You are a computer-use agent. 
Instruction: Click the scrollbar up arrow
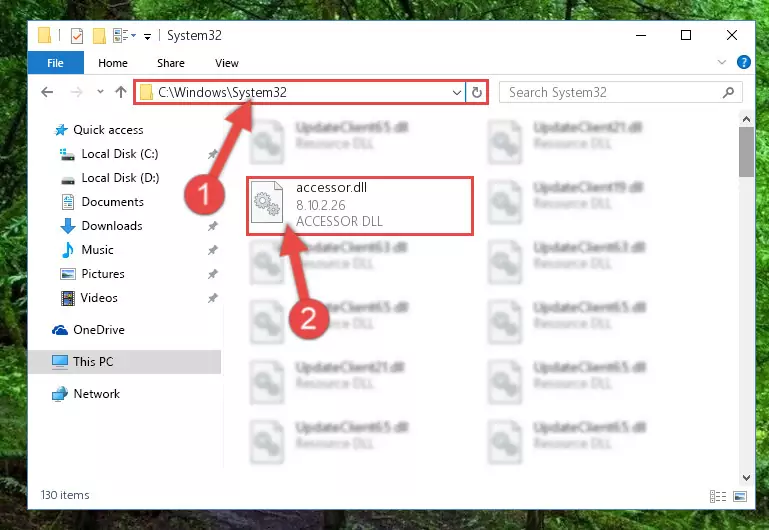pos(746,119)
